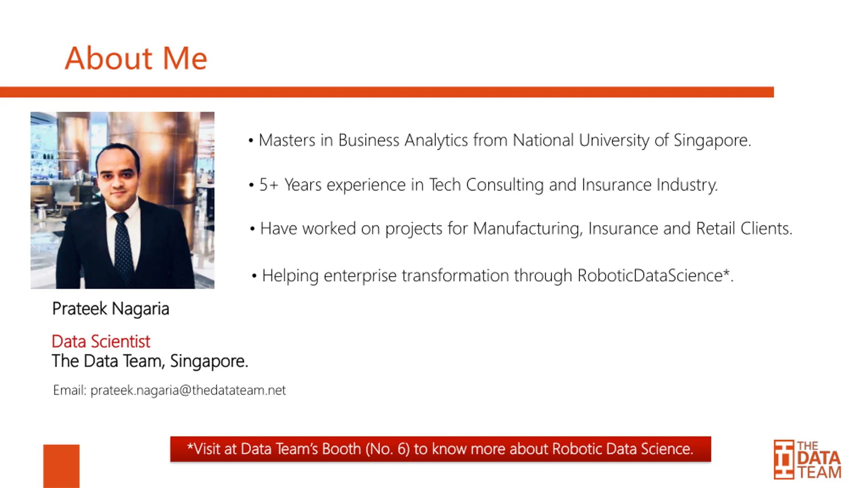This screenshot has height=488, width=868.
Task: Click the bullet marker before 'Masters'
Action: pos(251,141)
